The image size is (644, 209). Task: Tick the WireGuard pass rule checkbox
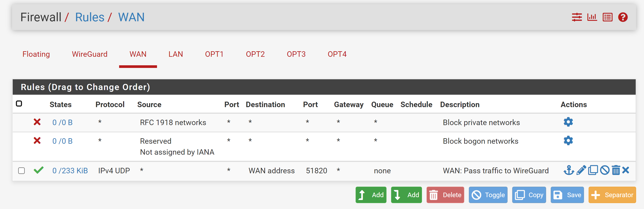21,171
